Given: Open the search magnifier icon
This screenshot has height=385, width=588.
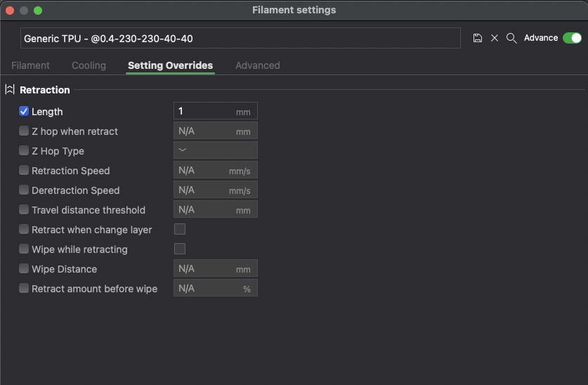Looking at the screenshot, I should point(511,38).
